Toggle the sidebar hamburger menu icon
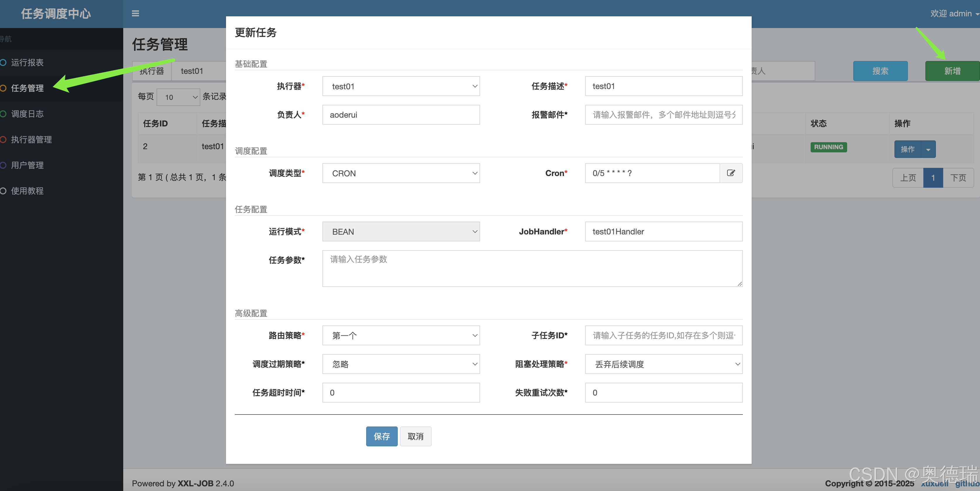This screenshot has width=980, height=491. (x=135, y=14)
